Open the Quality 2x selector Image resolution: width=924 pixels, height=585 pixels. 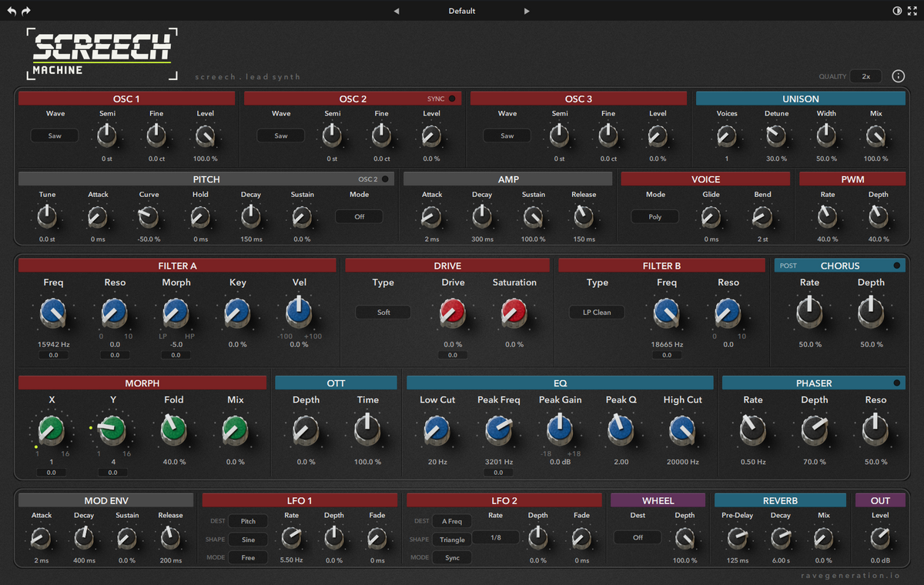pyautogui.click(x=866, y=76)
